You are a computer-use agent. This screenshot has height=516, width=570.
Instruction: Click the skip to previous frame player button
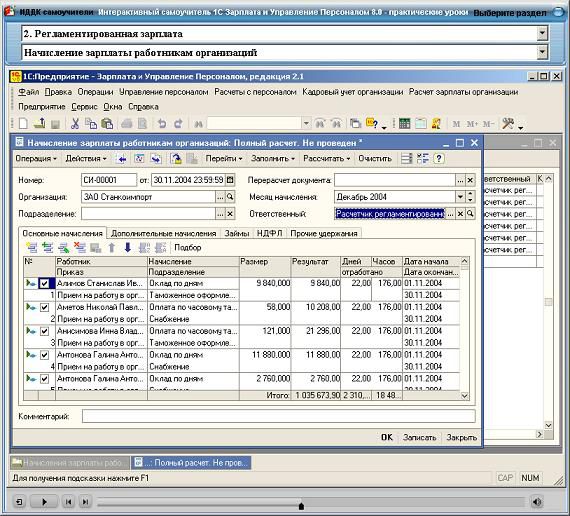point(68,502)
